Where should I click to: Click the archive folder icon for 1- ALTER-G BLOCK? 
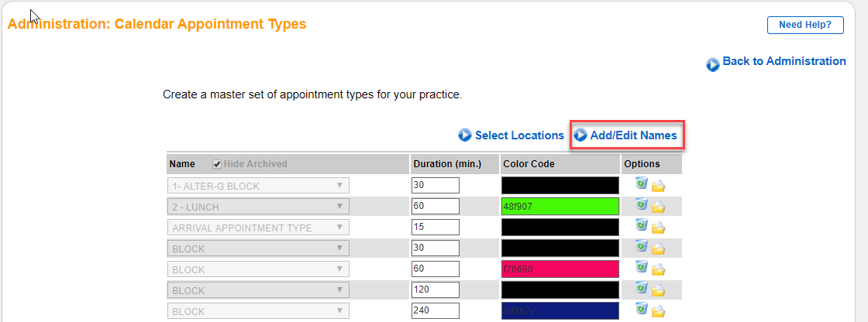659,186
